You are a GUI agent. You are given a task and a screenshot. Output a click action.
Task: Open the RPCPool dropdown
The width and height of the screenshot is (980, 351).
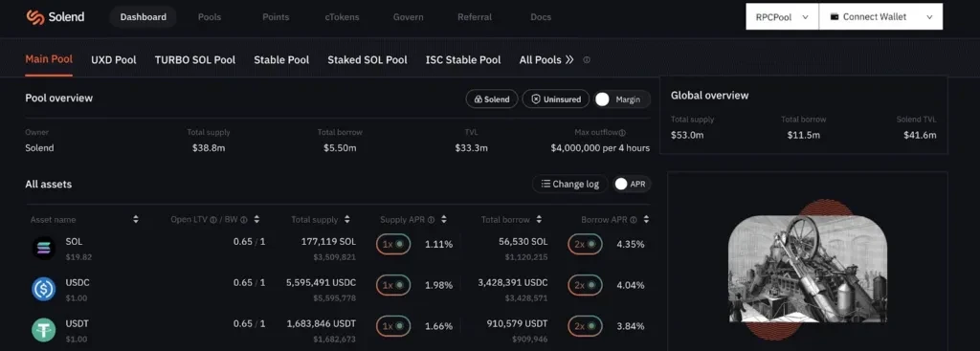coord(782,17)
